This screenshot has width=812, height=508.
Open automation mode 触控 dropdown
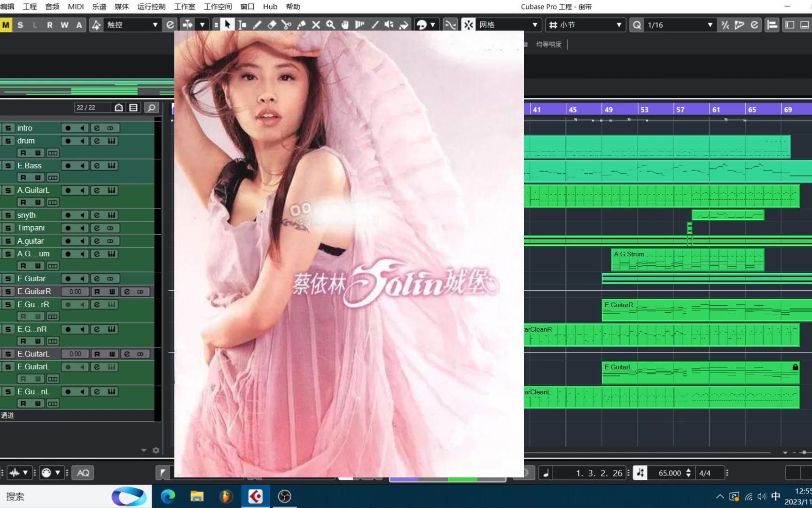pyautogui.click(x=132, y=25)
